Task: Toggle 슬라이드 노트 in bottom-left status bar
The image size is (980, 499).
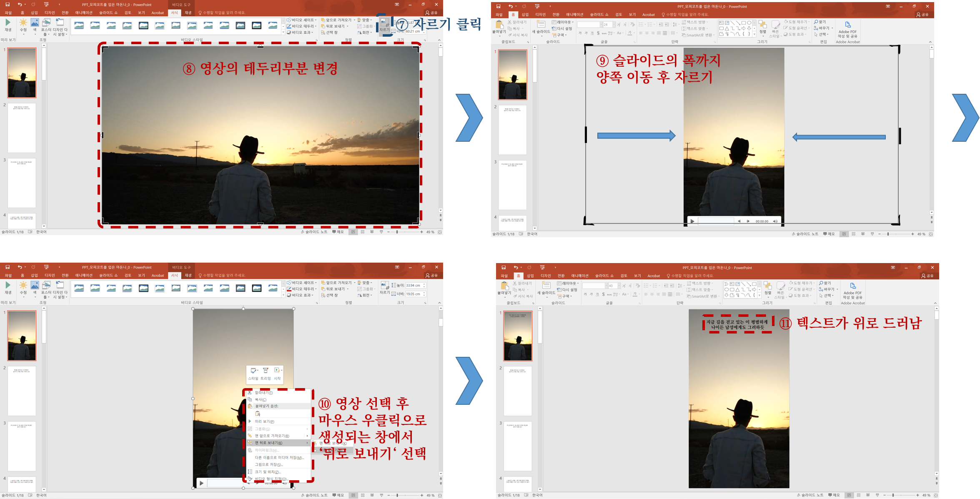Action: (314, 495)
